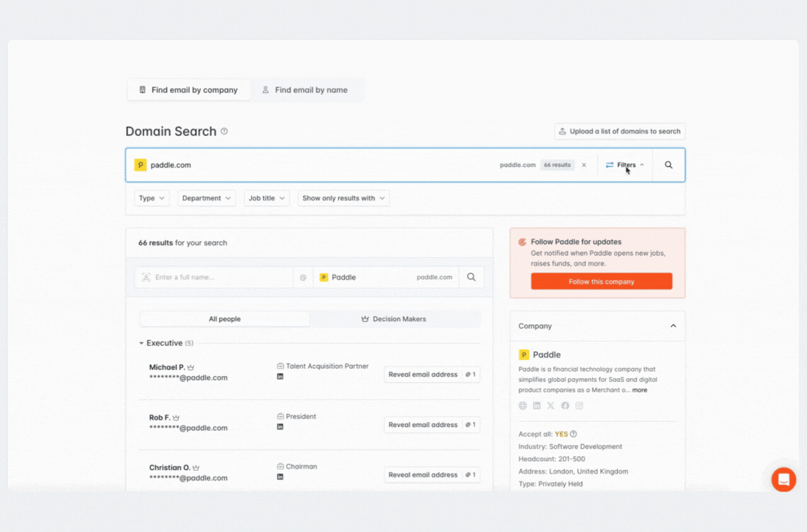The height and width of the screenshot is (532, 807).
Task: Click the Enter a full name field
Action: (214, 277)
